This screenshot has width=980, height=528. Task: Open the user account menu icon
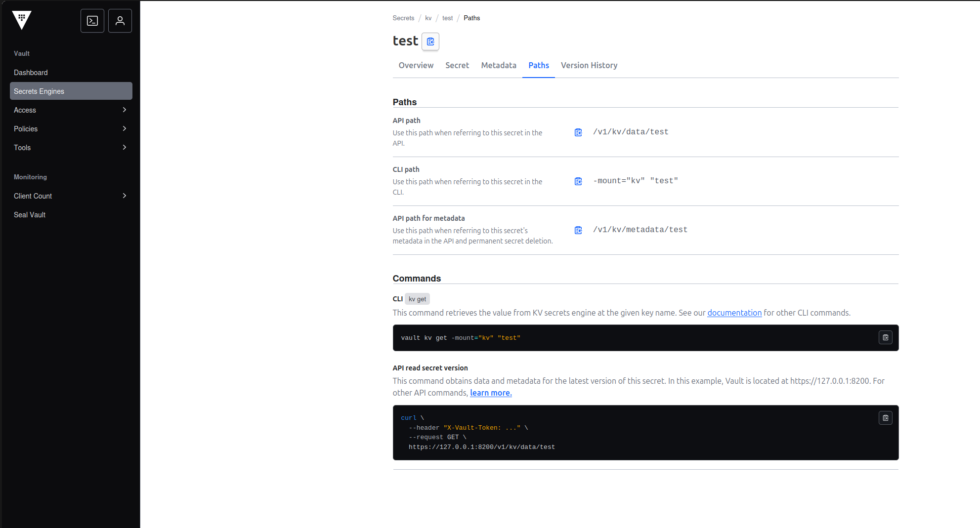coord(120,21)
